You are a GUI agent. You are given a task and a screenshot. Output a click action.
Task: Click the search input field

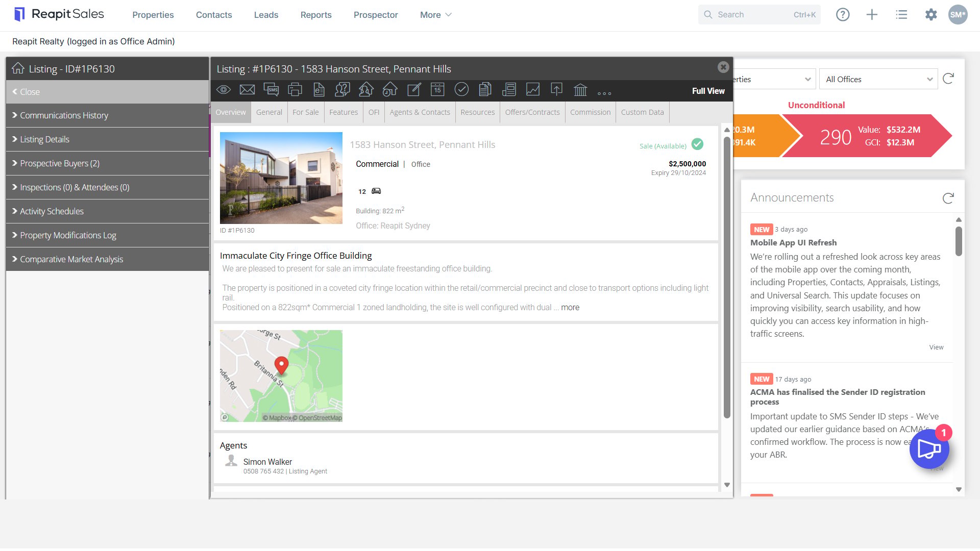[x=759, y=15]
